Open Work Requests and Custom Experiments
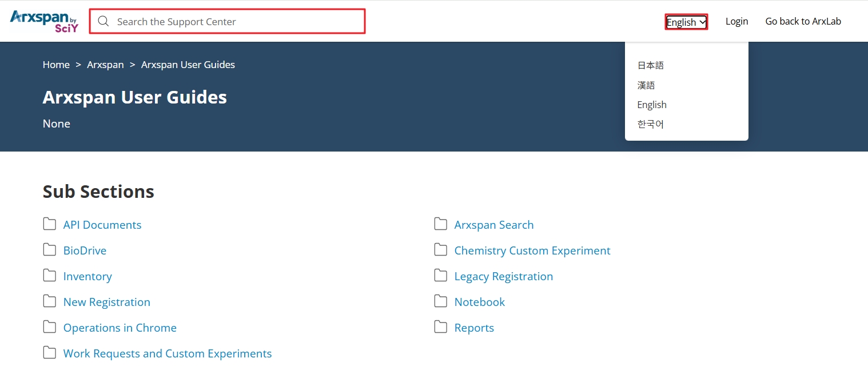 (x=168, y=353)
